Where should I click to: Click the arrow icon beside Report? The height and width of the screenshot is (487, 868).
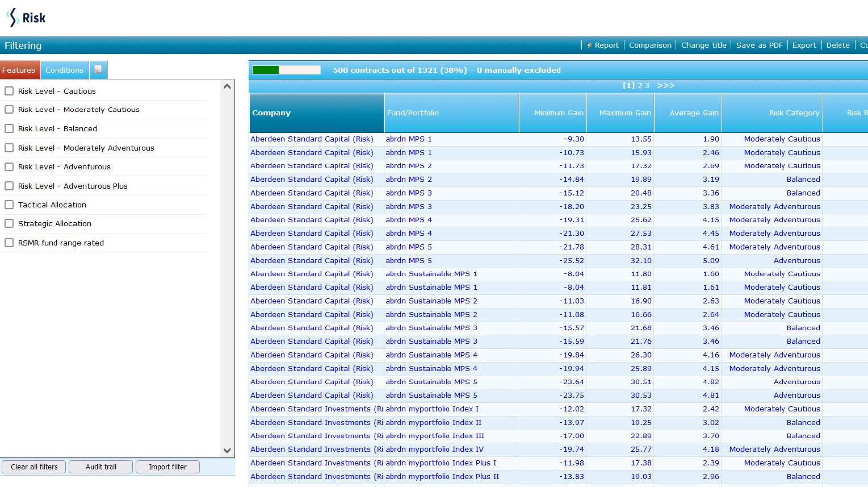point(589,45)
